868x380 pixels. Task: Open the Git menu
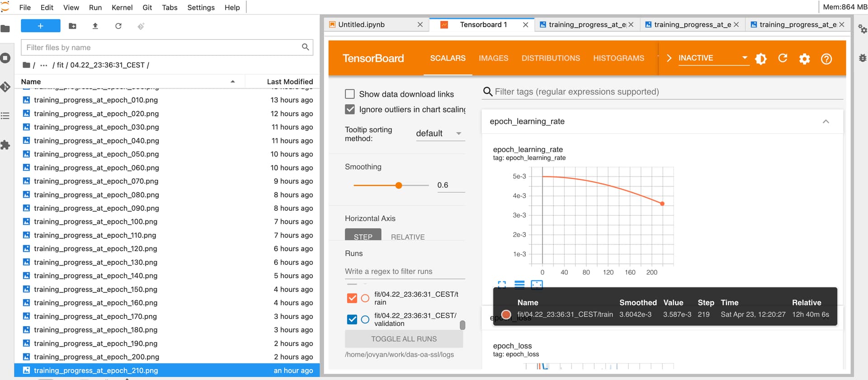pos(147,8)
